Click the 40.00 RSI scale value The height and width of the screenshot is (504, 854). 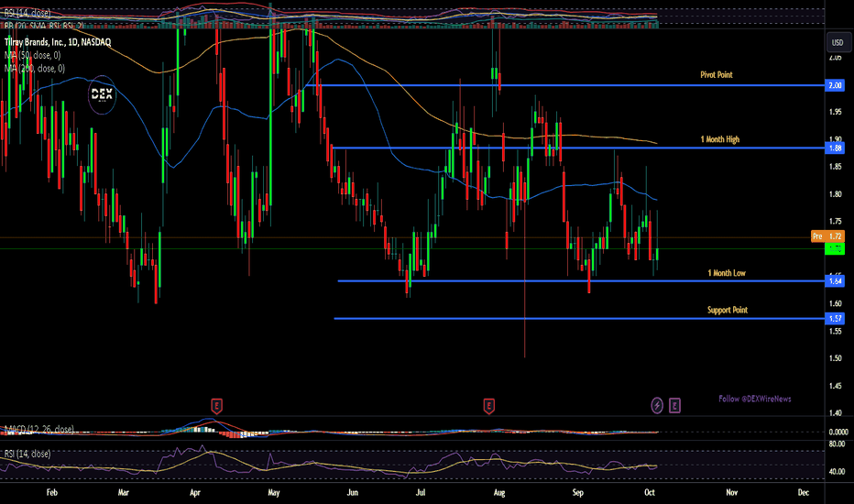point(838,471)
